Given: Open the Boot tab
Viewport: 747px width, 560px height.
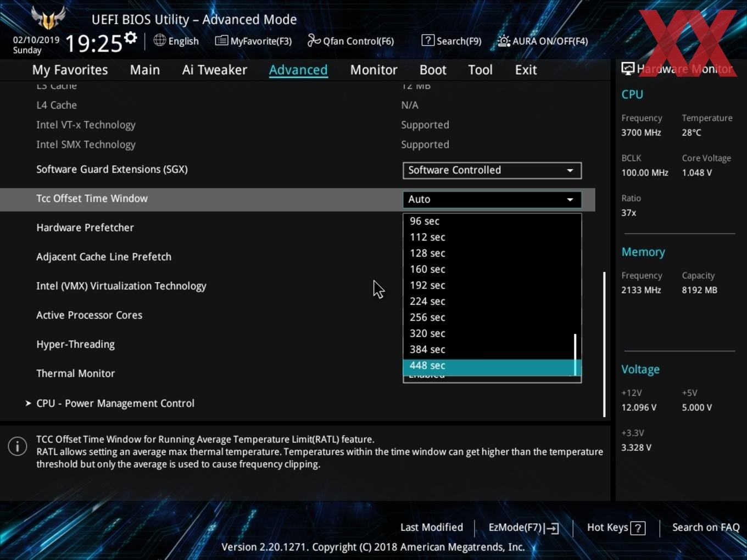Looking at the screenshot, I should [433, 70].
